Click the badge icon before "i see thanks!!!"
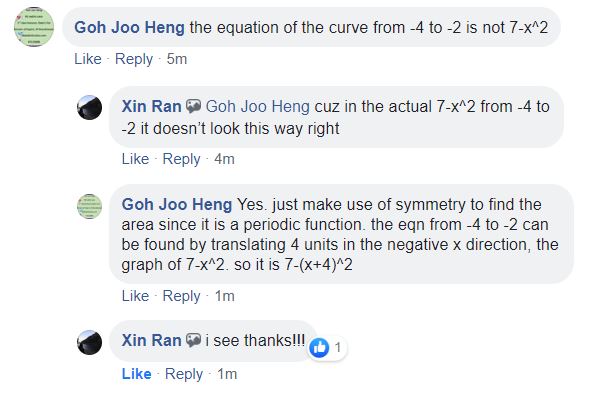Viewport: 605px width, 401px height. click(x=194, y=341)
